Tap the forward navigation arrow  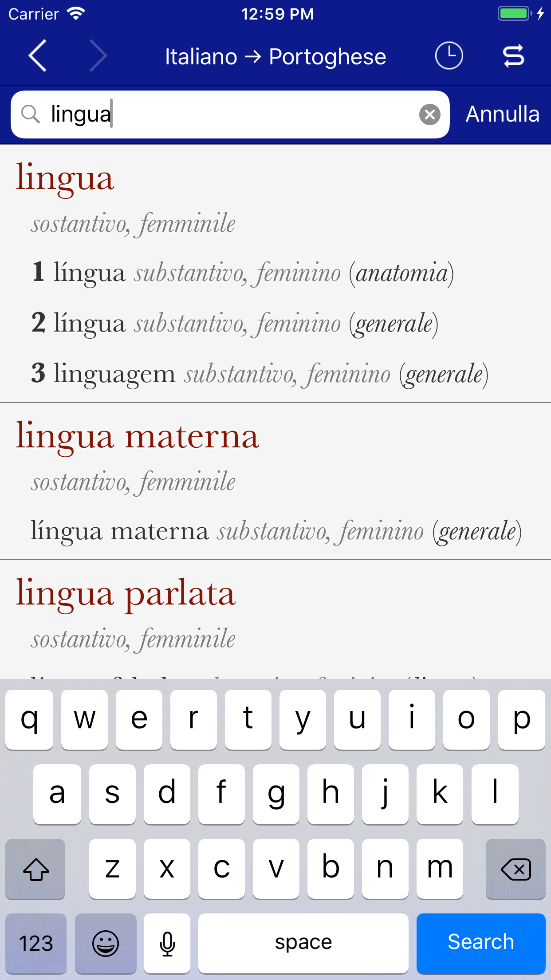tap(98, 56)
